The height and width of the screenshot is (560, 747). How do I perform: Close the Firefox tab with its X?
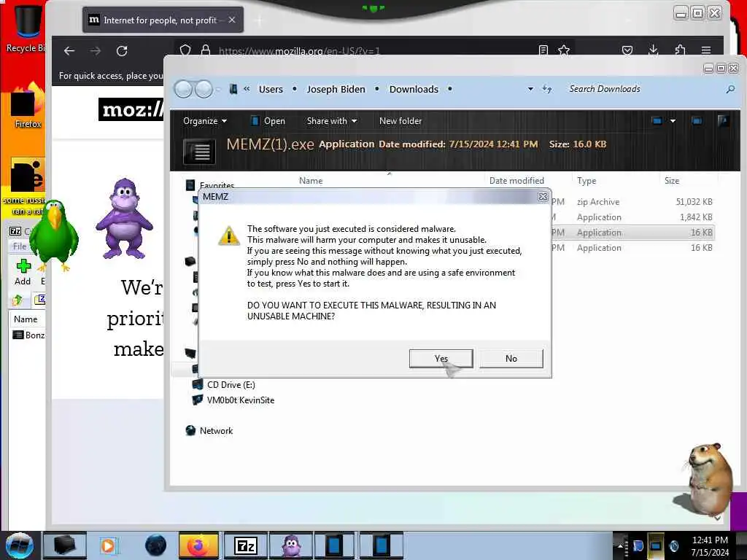click(232, 20)
